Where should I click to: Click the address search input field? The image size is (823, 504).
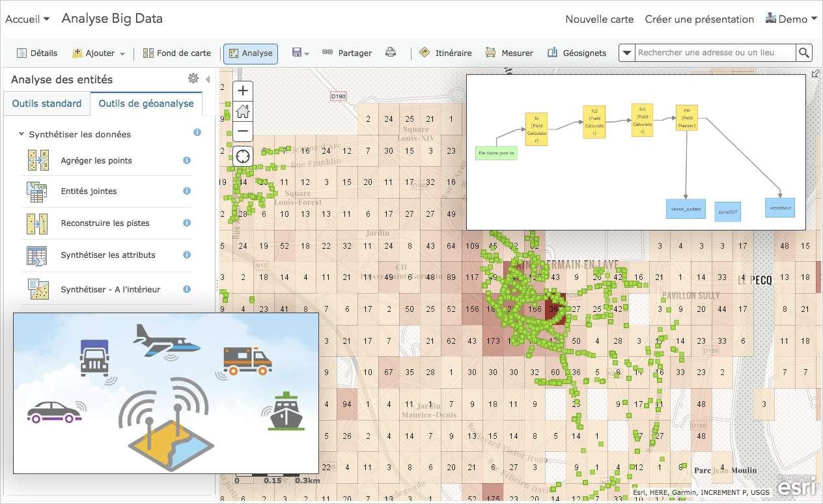pyautogui.click(x=715, y=53)
